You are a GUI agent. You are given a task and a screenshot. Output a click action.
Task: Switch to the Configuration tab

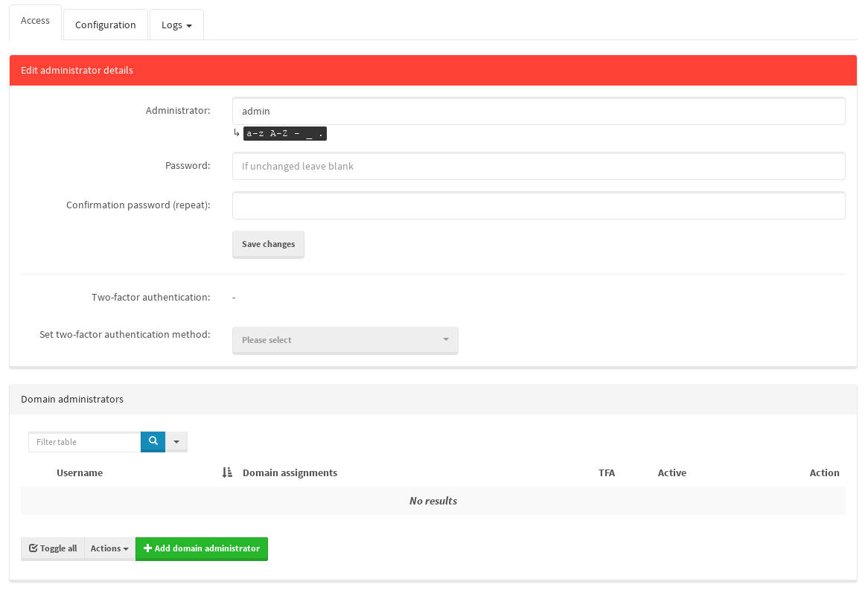coord(106,25)
